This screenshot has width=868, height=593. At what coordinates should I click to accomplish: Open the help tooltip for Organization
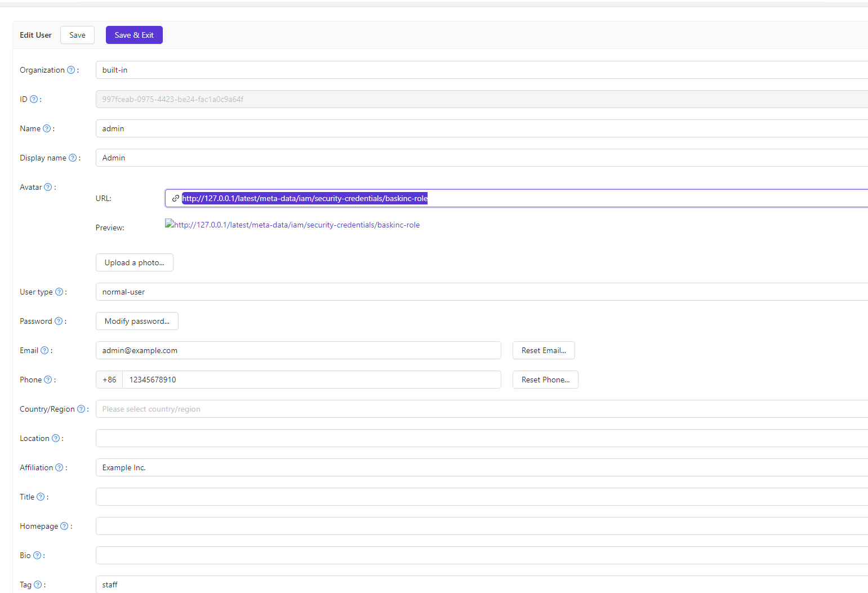[71, 69]
